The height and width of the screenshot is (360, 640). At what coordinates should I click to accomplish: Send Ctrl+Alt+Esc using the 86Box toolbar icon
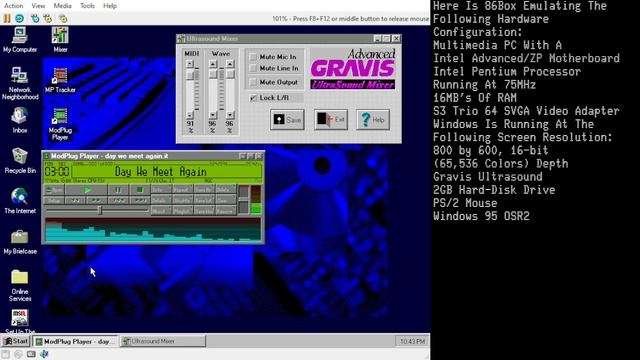point(48,18)
